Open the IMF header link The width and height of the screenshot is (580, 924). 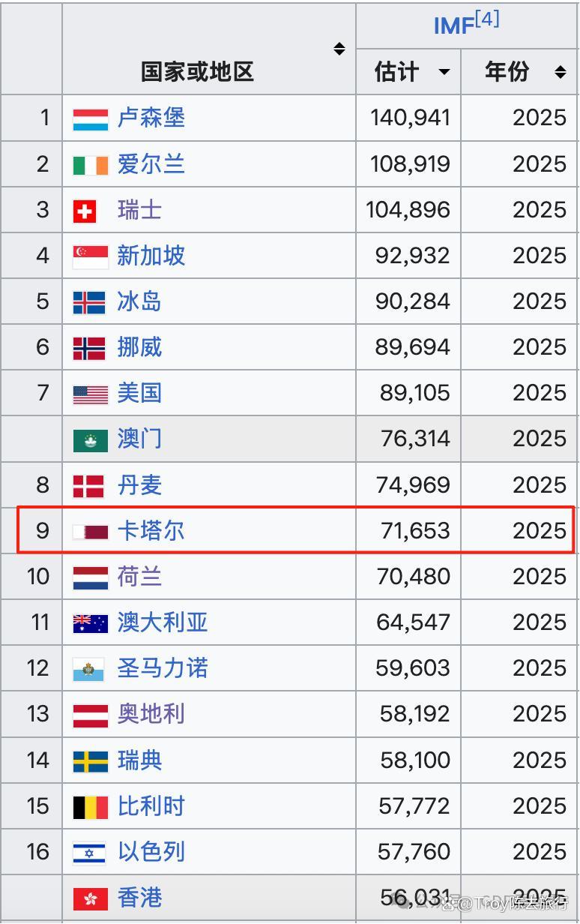click(453, 26)
